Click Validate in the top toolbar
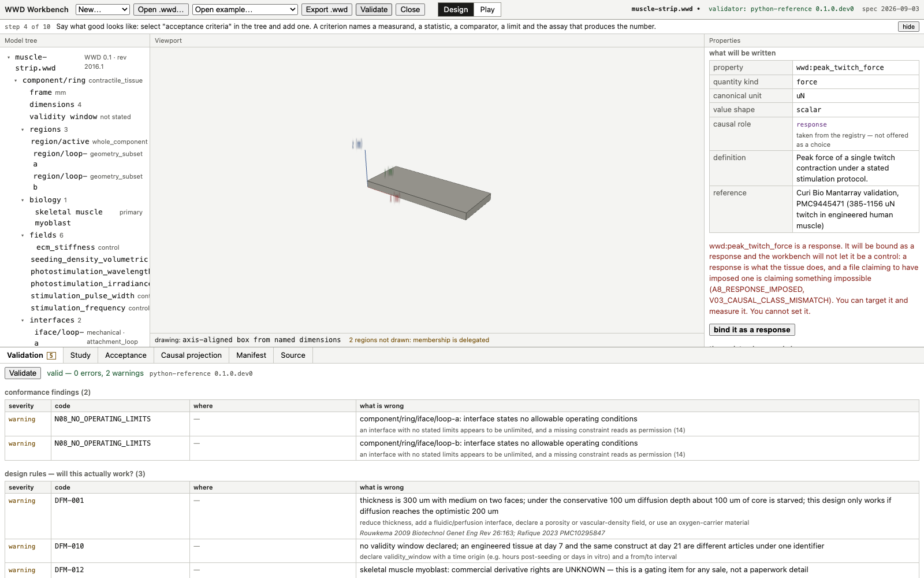Viewport: 924px width, 578px height. pyautogui.click(x=374, y=9)
